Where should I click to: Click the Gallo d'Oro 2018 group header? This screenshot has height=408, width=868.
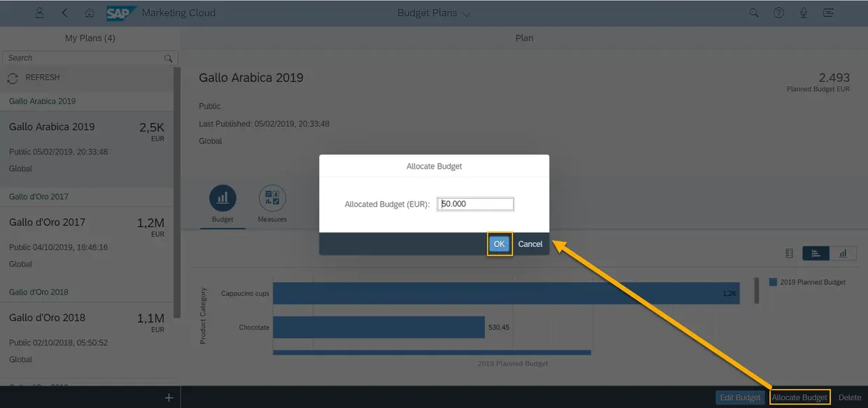click(38, 292)
